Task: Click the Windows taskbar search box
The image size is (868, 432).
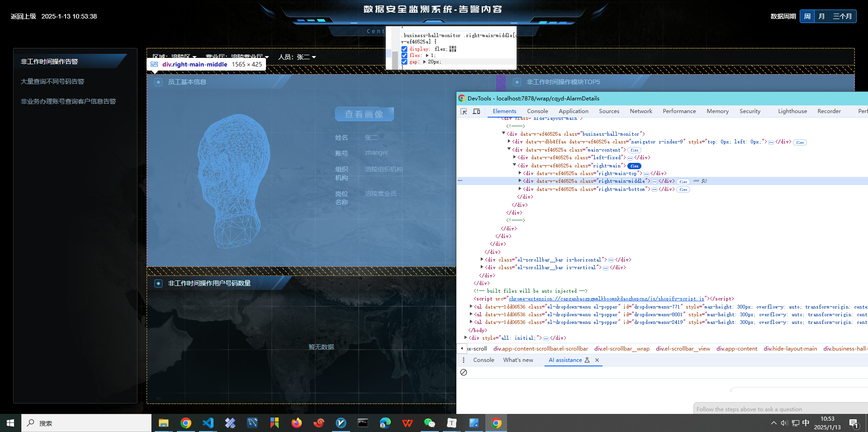Action: coord(86,423)
